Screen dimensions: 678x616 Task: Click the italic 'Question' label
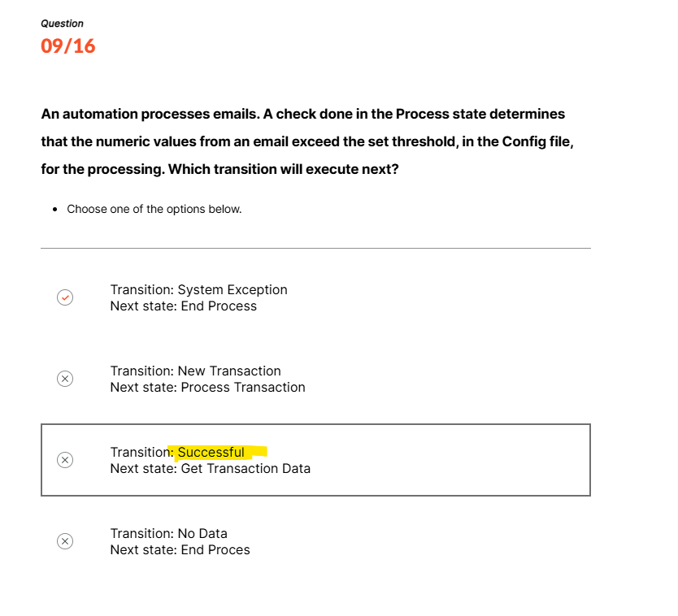62,24
